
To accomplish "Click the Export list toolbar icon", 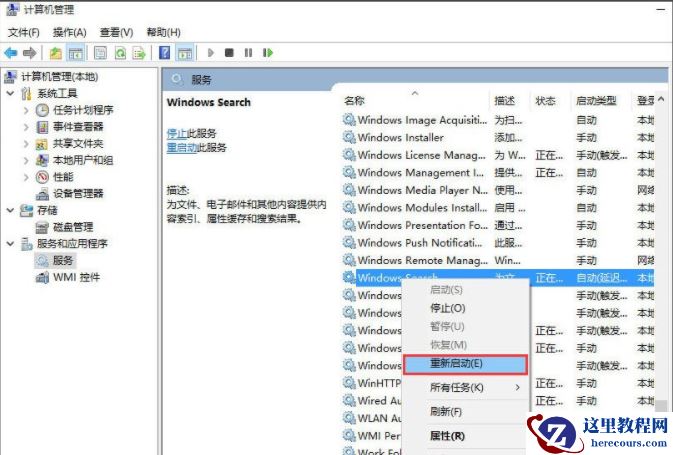I will coord(139,53).
